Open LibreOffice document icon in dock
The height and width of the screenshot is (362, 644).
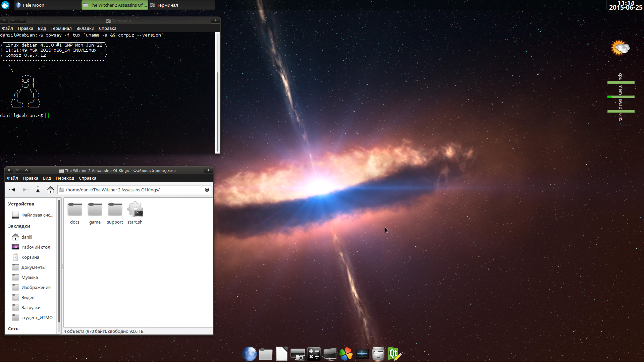[x=281, y=354]
